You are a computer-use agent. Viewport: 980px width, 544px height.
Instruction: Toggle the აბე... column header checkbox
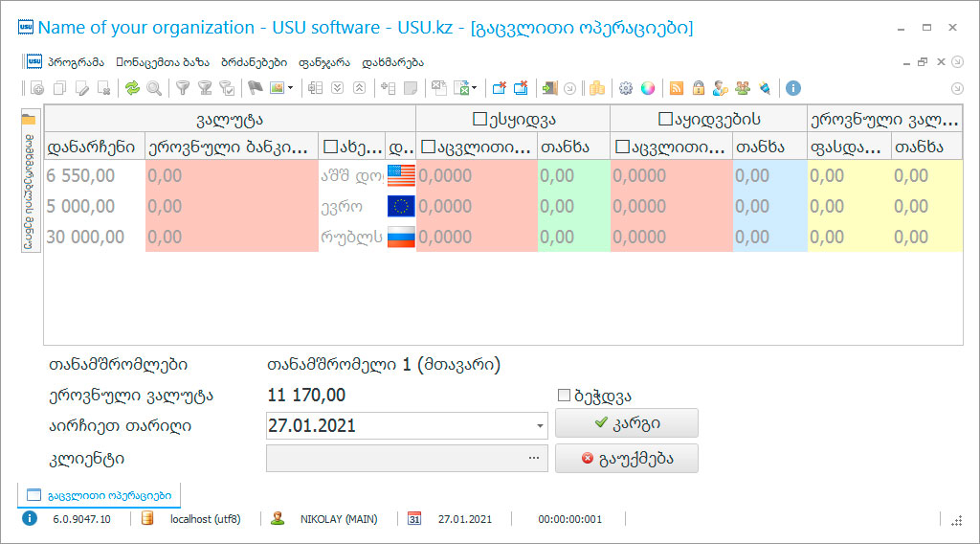click(330, 147)
